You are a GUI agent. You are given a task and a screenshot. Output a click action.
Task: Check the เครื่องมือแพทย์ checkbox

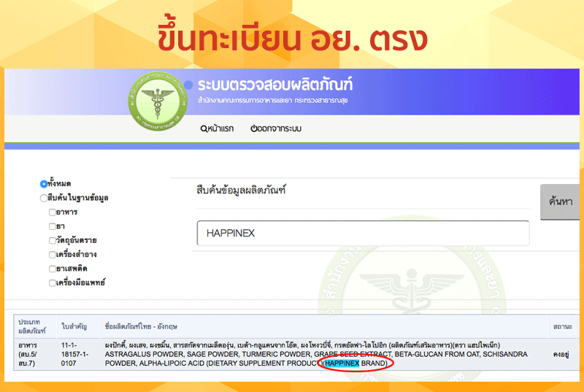53,283
